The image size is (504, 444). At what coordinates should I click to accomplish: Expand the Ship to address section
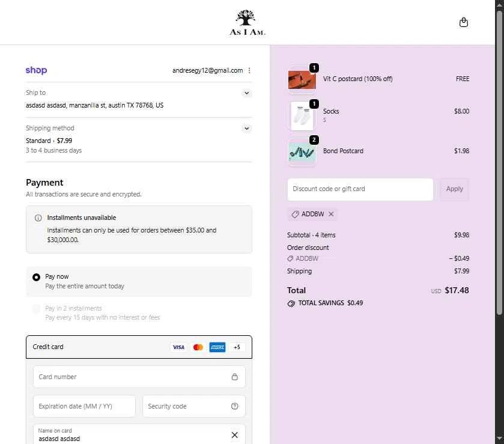tap(246, 93)
